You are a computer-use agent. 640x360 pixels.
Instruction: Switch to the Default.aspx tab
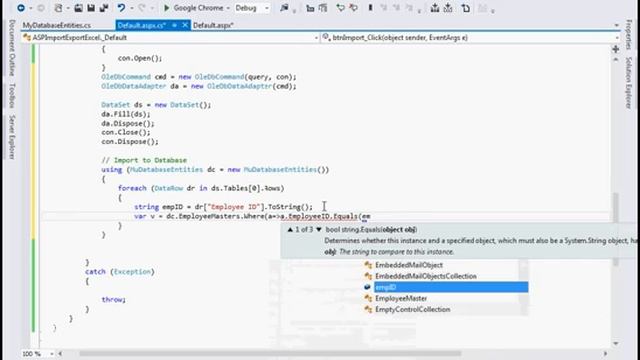[213, 25]
